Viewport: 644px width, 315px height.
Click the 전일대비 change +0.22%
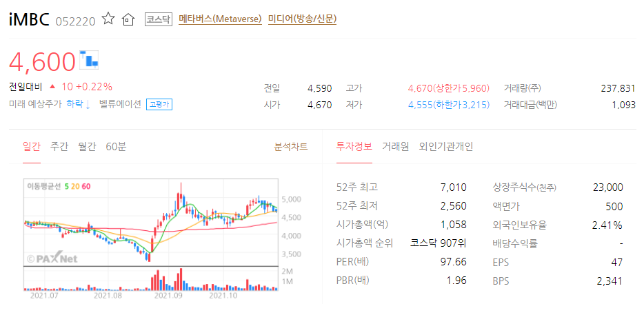pyautogui.click(x=94, y=87)
